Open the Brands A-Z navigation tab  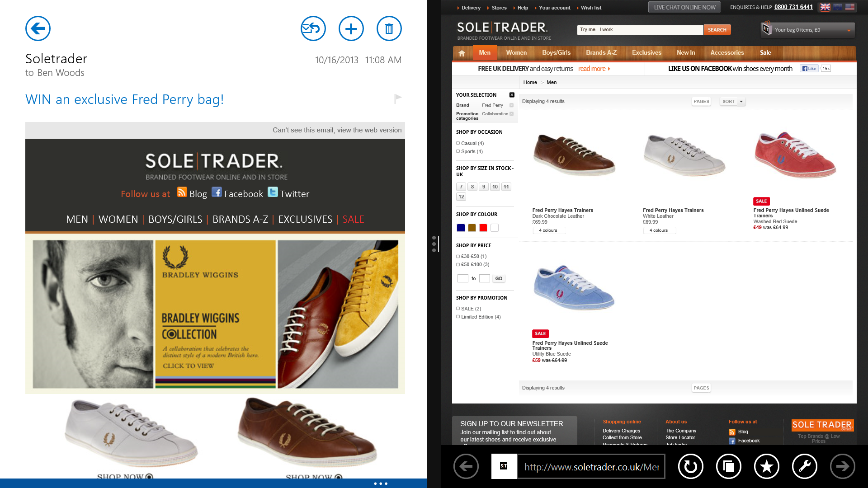click(601, 53)
